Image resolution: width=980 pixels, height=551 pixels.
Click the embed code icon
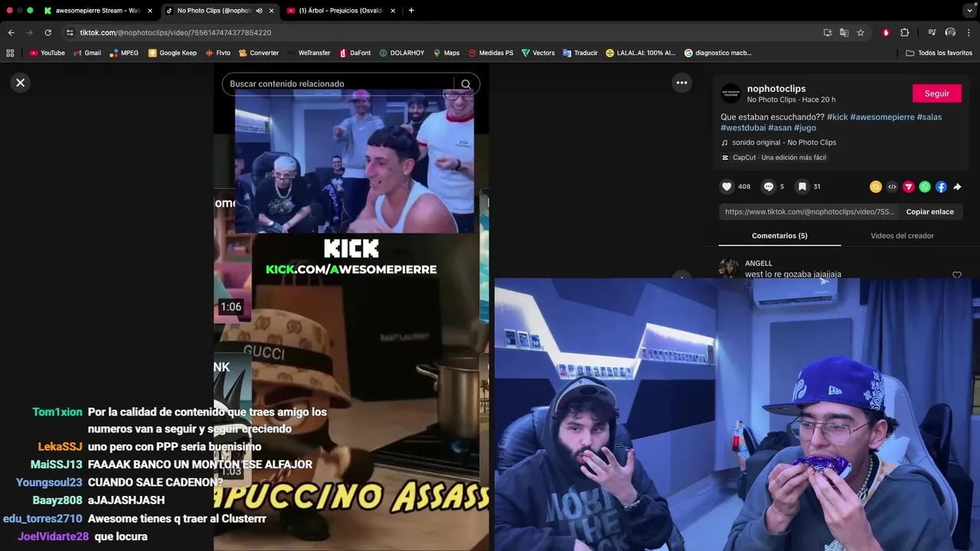pos(892,187)
